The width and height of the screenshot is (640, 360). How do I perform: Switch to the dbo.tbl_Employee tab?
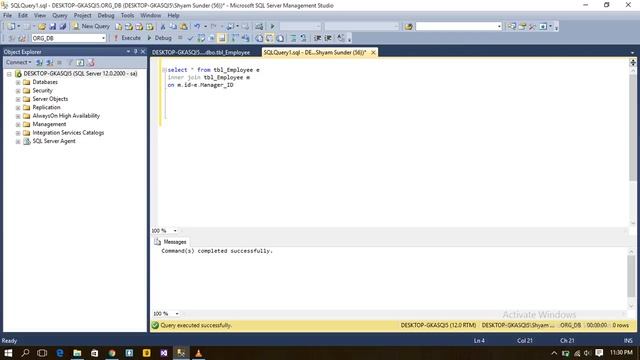pyautogui.click(x=201, y=53)
